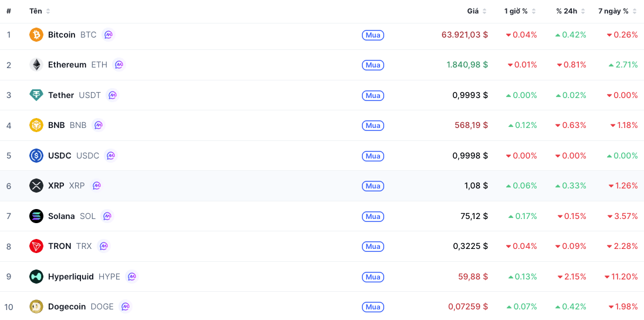Sort the table by the Giá column
This screenshot has height=320, width=644.
[x=476, y=11]
